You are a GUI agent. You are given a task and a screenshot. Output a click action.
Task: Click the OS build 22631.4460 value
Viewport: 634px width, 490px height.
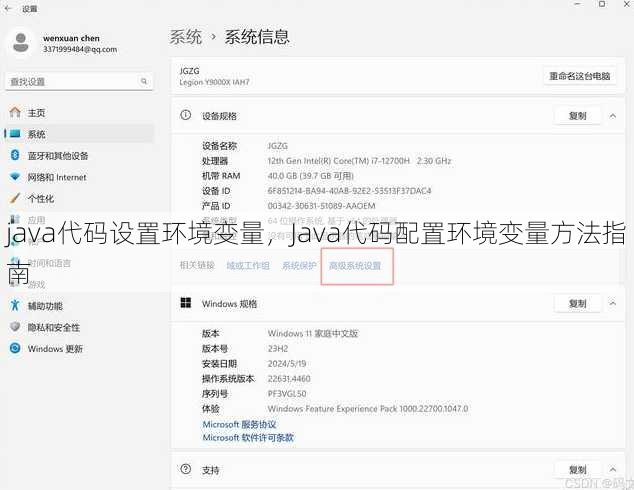289,379
